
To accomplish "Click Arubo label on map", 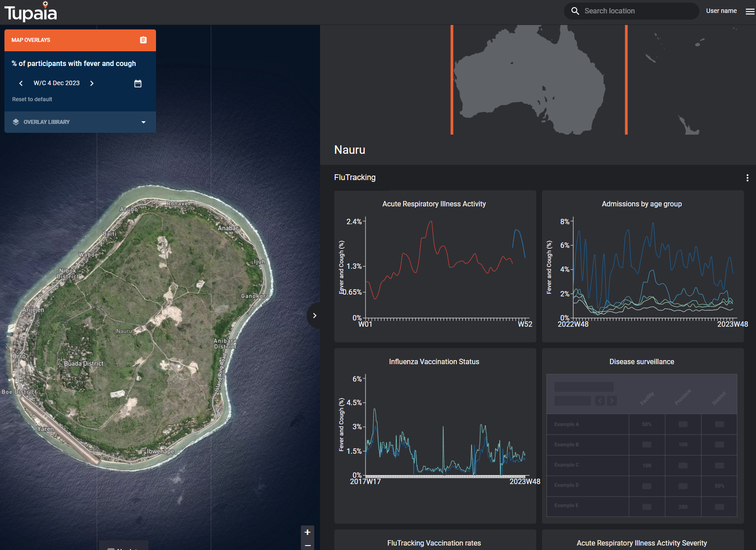I will 129,209.
